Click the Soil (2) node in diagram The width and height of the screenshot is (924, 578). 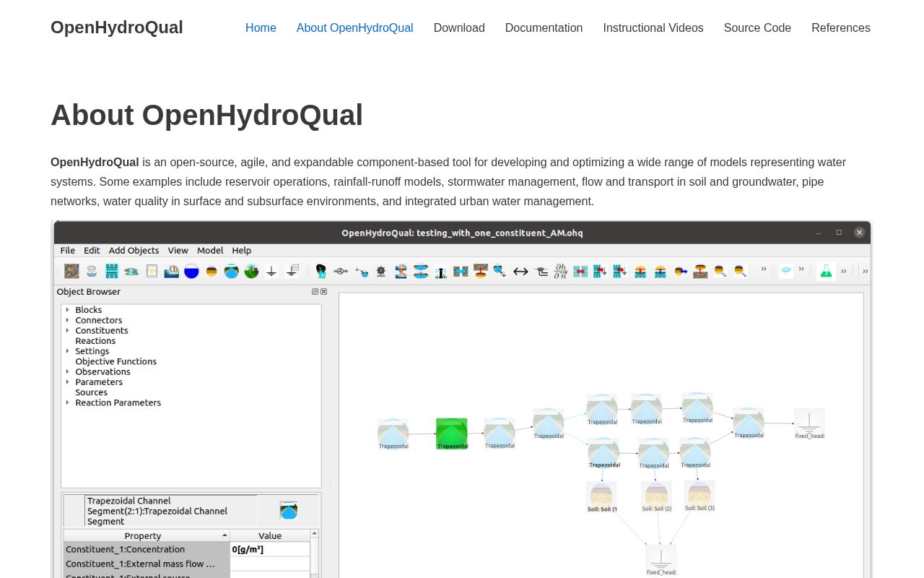(x=656, y=496)
